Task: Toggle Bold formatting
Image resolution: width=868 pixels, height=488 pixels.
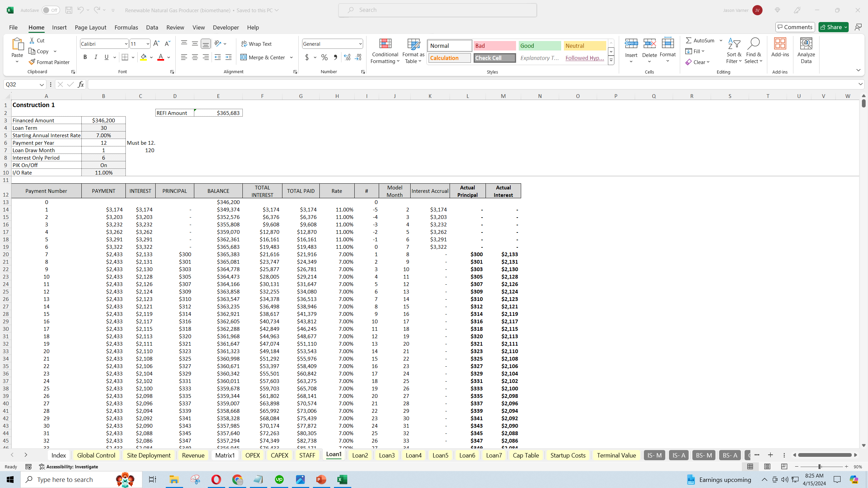Action: tap(85, 57)
